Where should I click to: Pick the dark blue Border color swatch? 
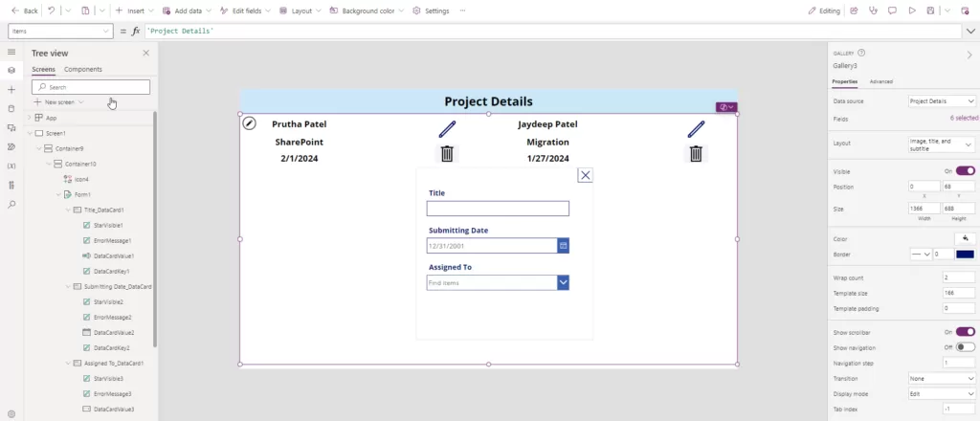click(x=965, y=255)
